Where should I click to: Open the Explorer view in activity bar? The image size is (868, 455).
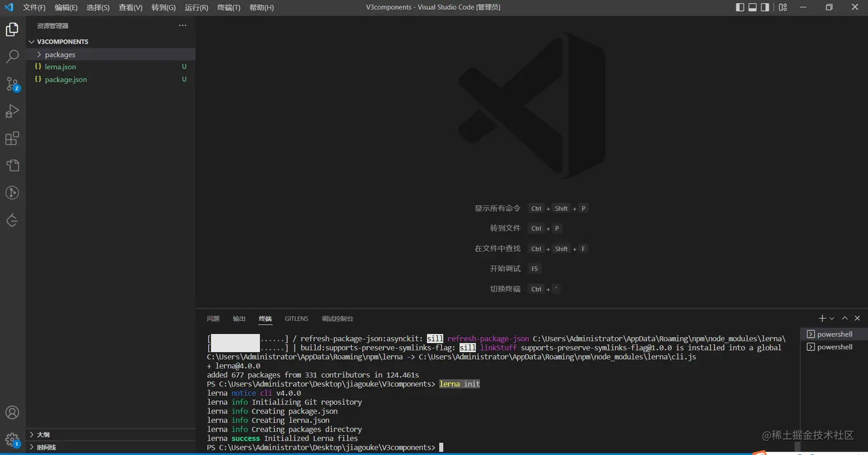(12, 29)
